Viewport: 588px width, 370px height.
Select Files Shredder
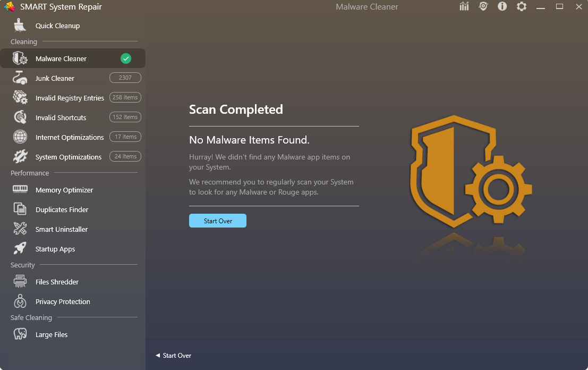tap(57, 282)
